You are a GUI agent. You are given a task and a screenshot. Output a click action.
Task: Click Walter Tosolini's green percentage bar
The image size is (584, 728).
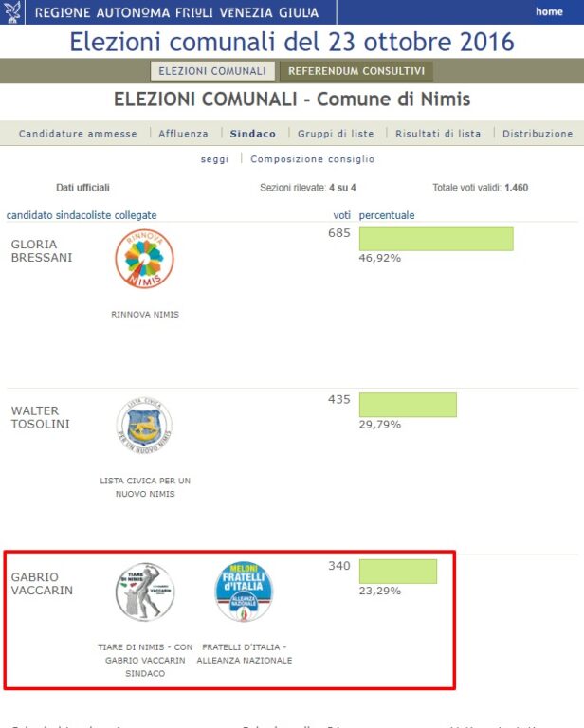click(408, 405)
